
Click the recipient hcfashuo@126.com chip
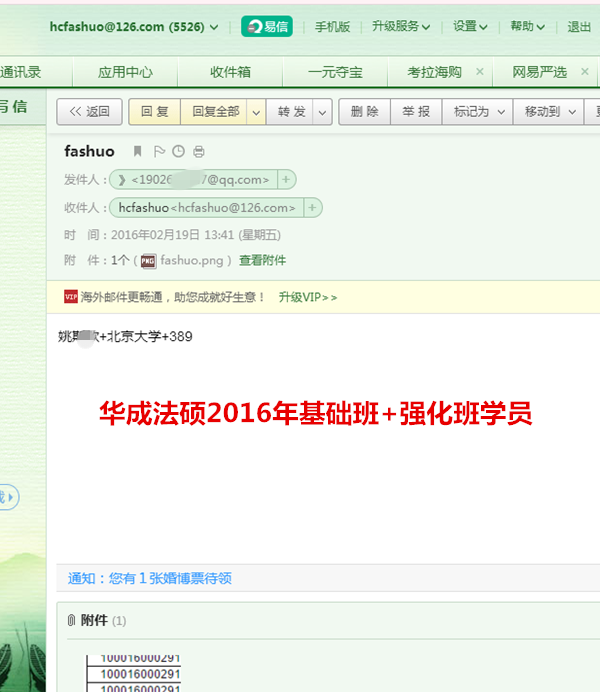click(206, 207)
